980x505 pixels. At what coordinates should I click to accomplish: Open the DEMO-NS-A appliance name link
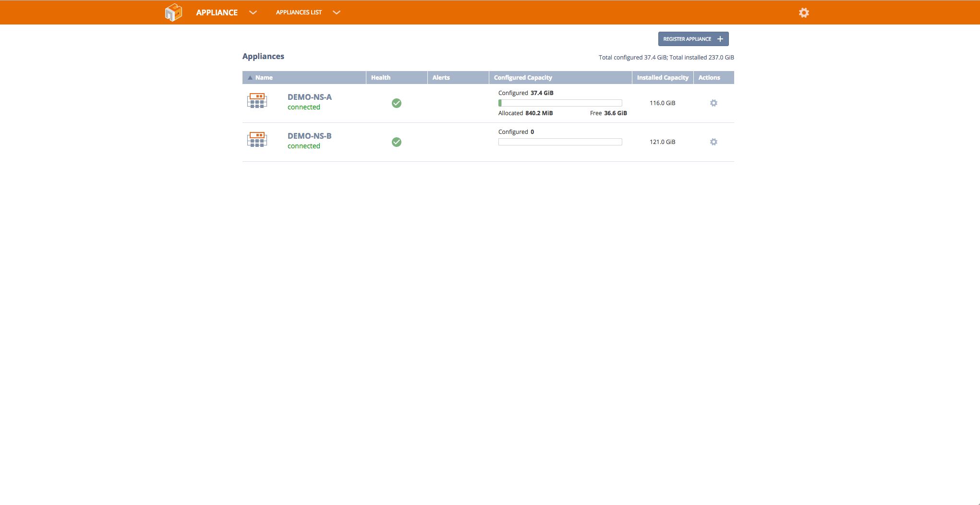[x=310, y=96]
